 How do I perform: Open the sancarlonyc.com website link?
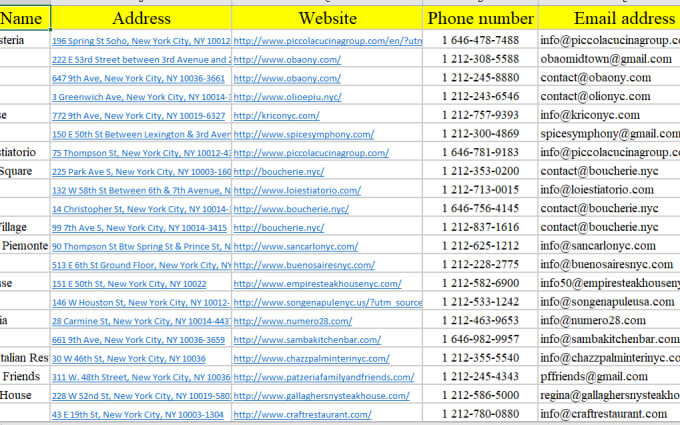click(x=296, y=246)
